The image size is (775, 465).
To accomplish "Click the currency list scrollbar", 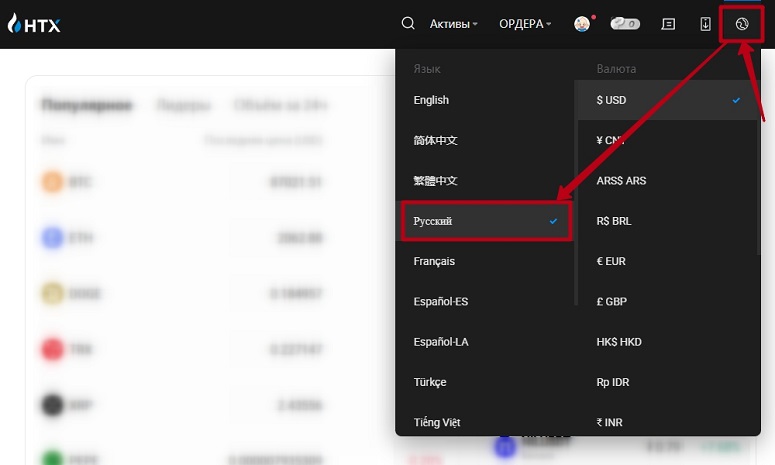I will point(758,168).
